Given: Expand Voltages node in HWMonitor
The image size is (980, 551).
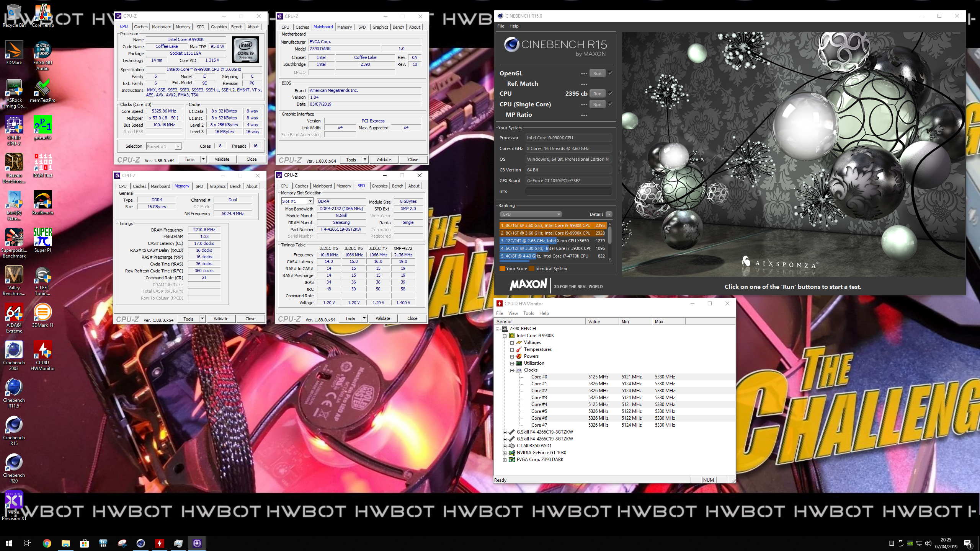Looking at the screenshot, I should (x=512, y=342).
